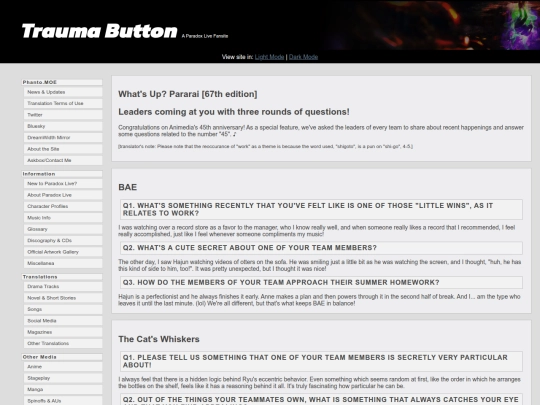Open Spinoffs & AUs page
The width and height of the screenshot is (540, 405).
(x=63, y=401)
